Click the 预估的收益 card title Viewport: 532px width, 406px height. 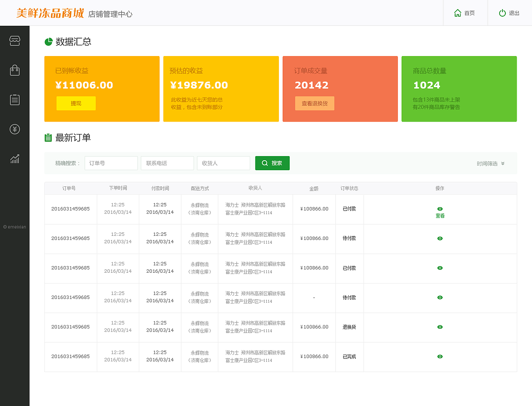click(186, 71)
